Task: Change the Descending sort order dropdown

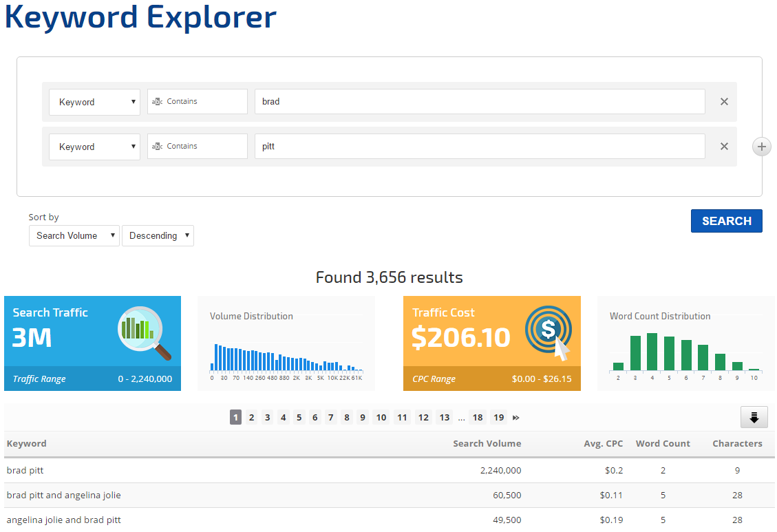Action: (158, 235)
